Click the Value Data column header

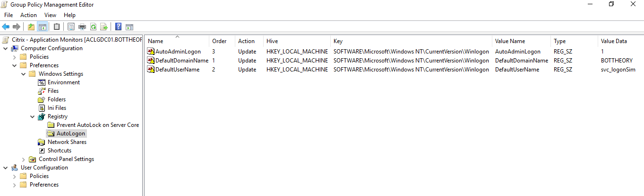tap(614, 41)
